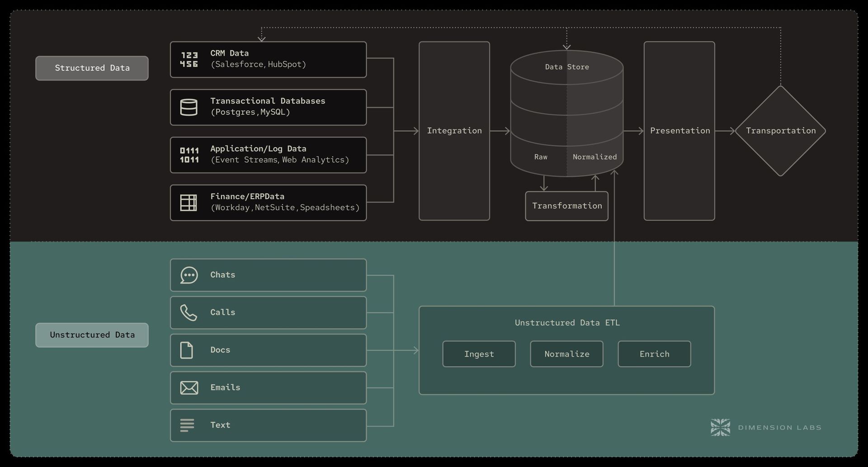The width and height of the screenshot is (868, 467).
Task: Click the Emails envelope icon
Action: pyautogui.click(x=189, y=388)
